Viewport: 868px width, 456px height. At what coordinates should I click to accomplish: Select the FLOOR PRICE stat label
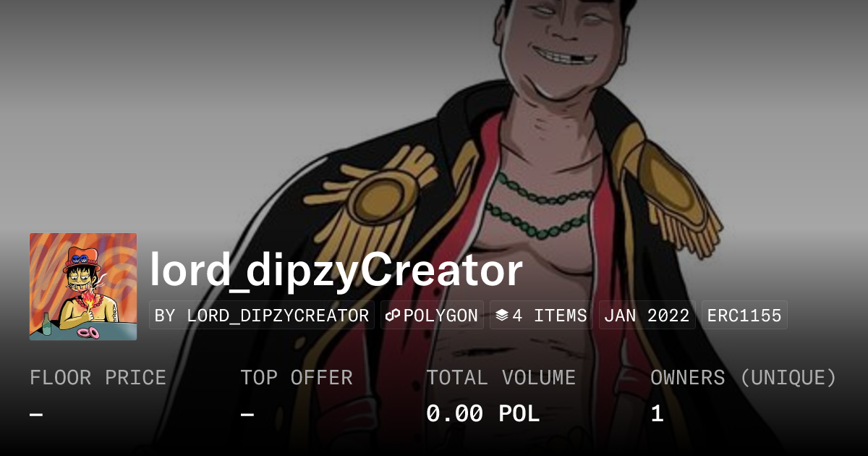[98, 378]
